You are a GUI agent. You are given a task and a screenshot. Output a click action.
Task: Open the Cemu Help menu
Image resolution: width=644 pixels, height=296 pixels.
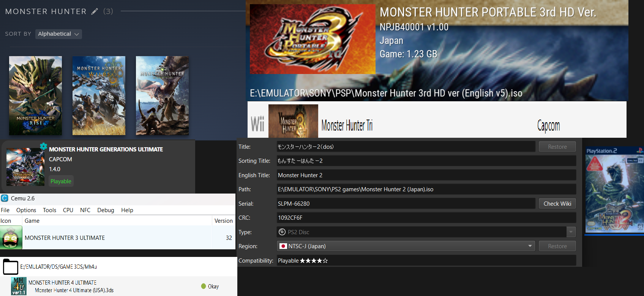point(127,210)
